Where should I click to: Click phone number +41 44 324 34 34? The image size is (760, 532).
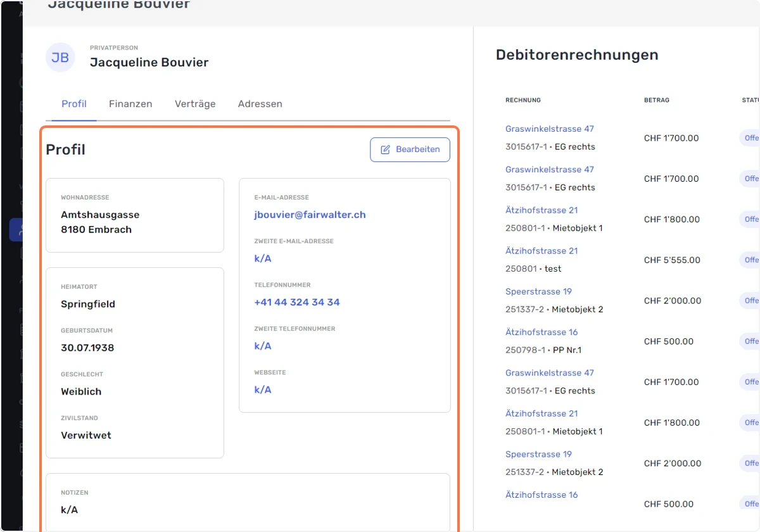[x=297, y=302]
